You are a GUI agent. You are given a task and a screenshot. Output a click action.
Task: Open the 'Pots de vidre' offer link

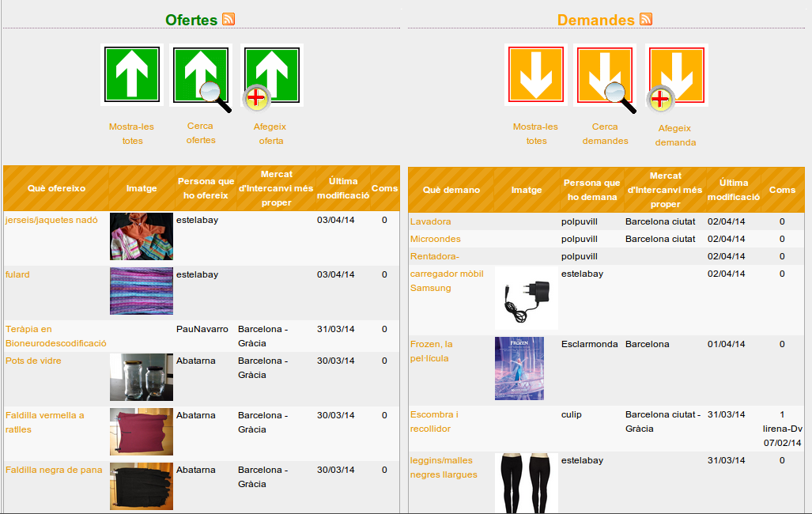coord(33,361)
